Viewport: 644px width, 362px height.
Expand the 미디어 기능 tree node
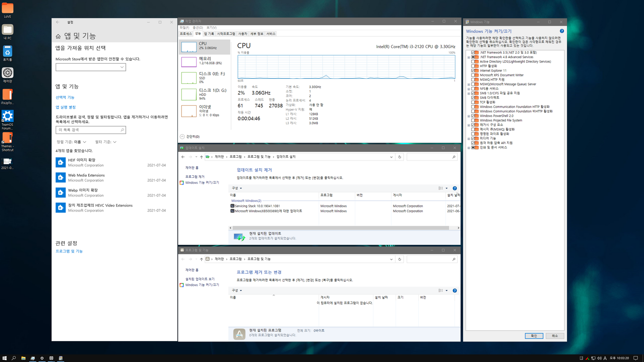click(469, 139)
